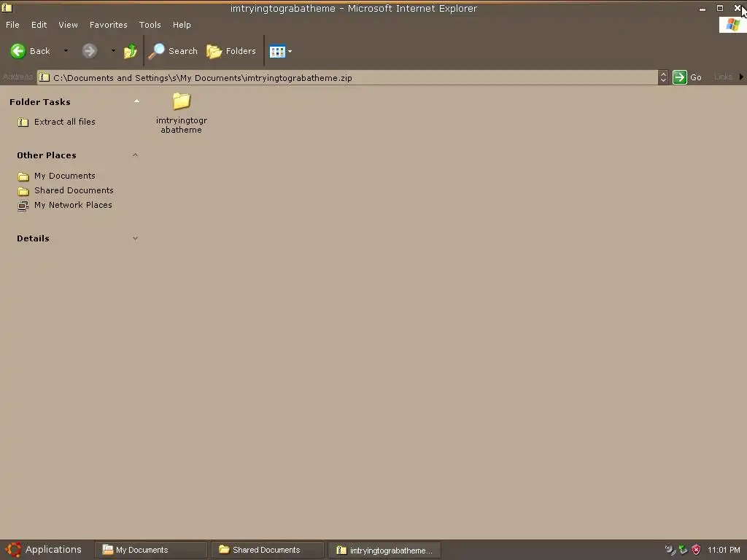Screen dimensions: 747x560
Task: Click the green Back arrow icon
Action: 18,51
